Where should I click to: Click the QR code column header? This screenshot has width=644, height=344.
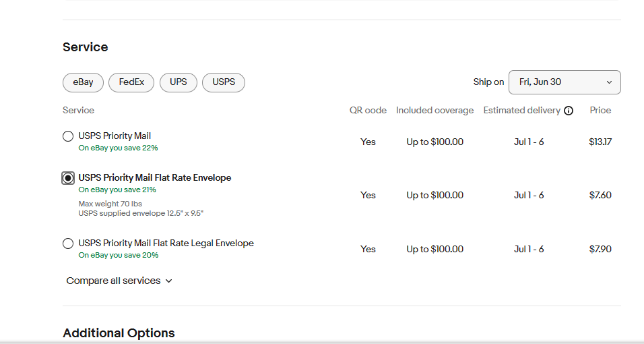(x=368, y=110)
